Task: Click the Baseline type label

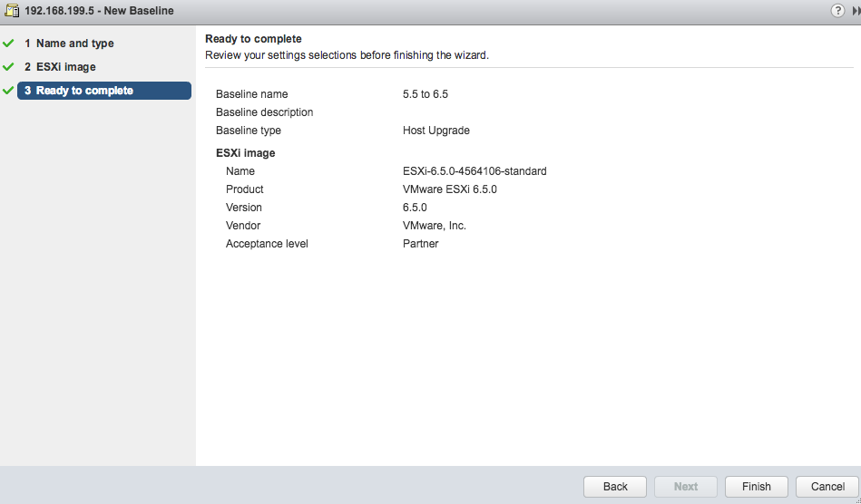Action: [x=249, y=131]
